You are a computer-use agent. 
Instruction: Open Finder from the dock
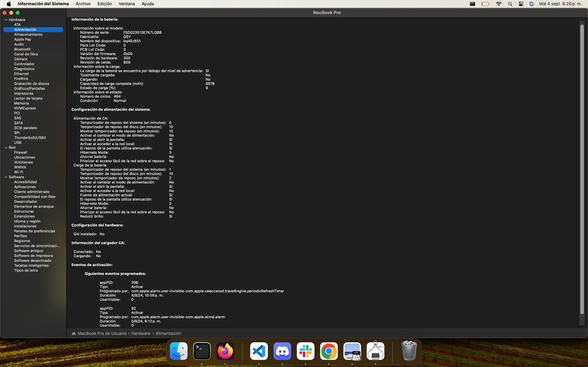coord(179,351)
